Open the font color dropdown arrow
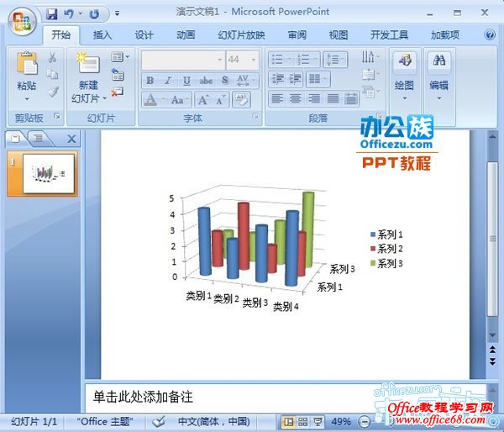 point(163,100)
